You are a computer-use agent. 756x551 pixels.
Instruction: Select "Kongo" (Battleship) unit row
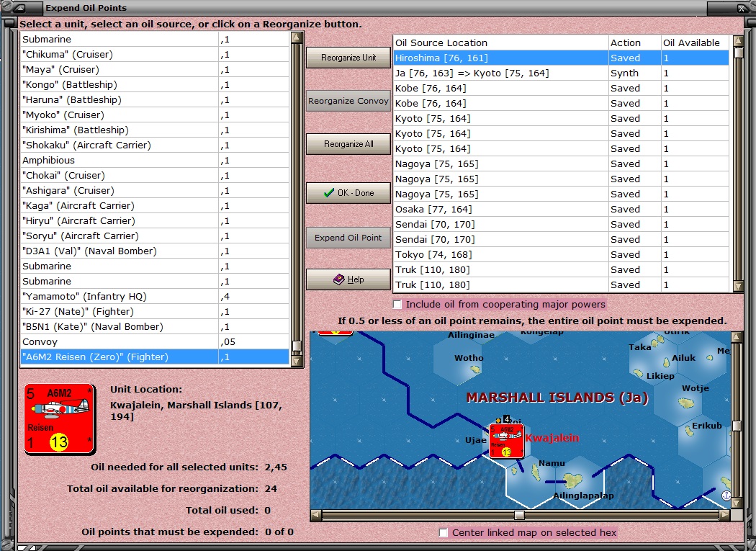[155, 84]
